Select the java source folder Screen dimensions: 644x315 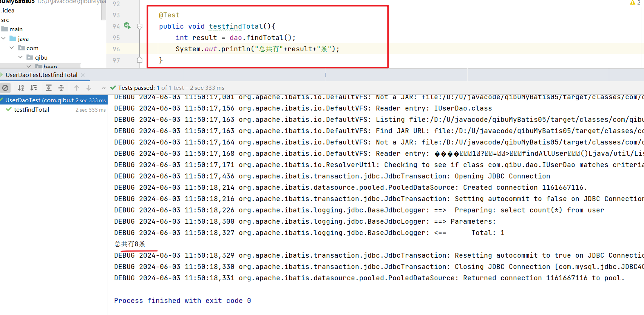(x=23, y=38)
